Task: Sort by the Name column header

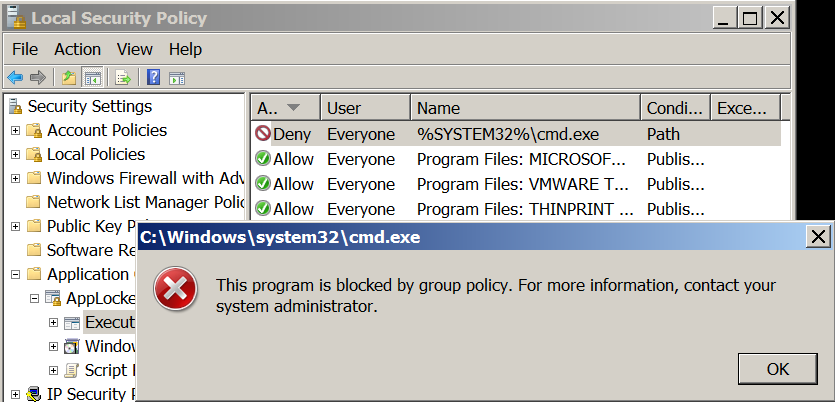Action: 526,108
